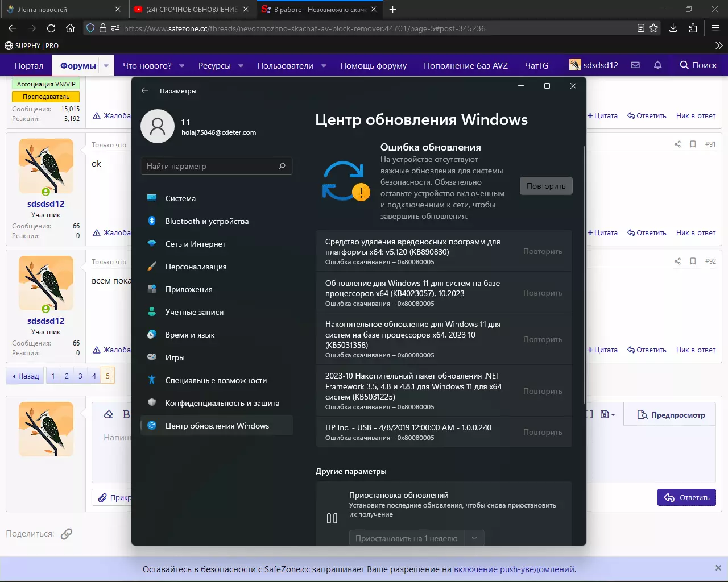Open Время и язык settings

(x=216, y=335)
